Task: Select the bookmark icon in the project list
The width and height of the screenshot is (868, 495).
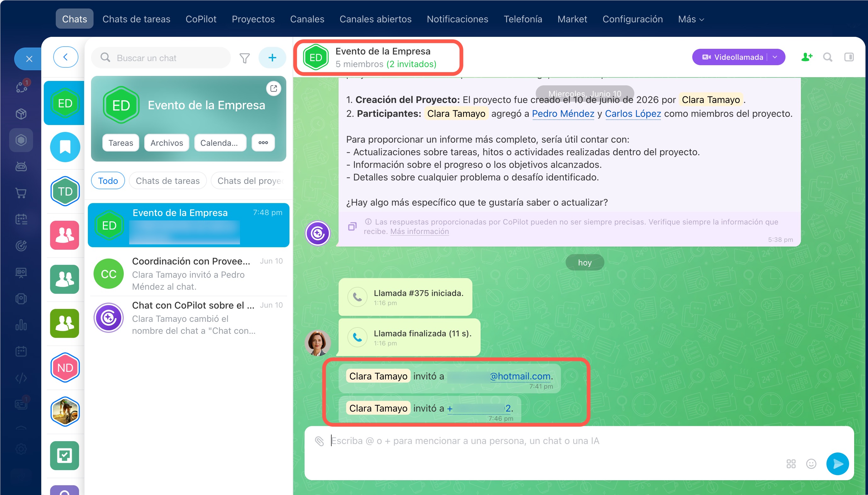Action: [65, 147]
